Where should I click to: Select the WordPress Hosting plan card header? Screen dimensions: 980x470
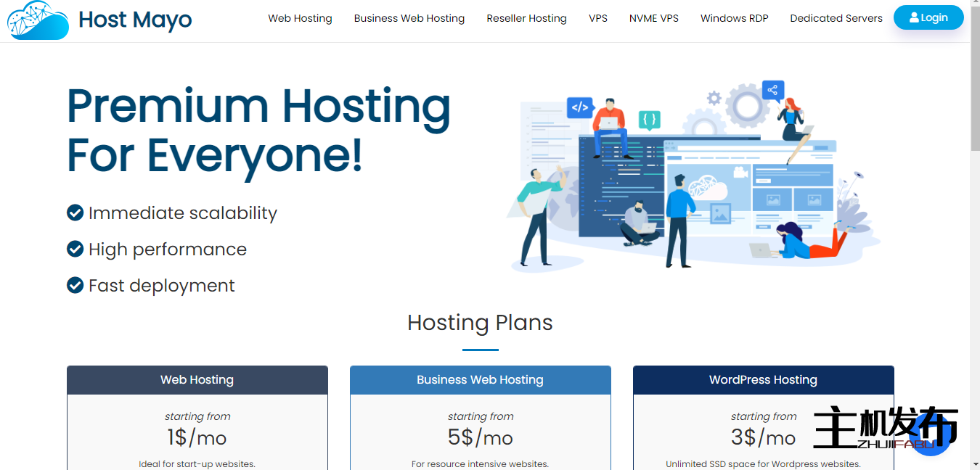coord(763,380)
